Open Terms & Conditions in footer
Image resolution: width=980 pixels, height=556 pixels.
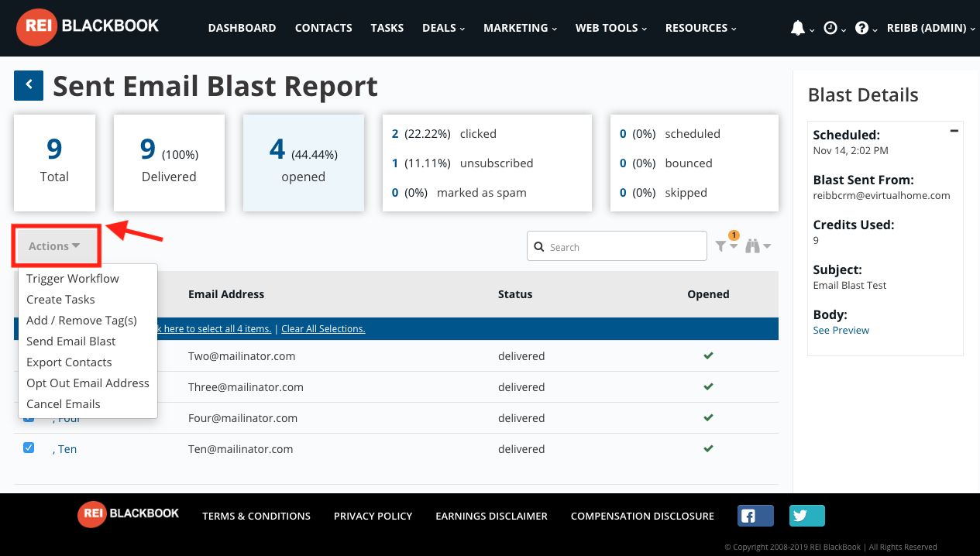[256, 516]
